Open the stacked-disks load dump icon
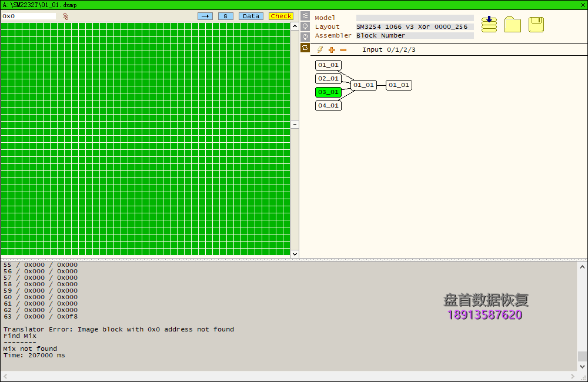This screenshot has width=588, height=382. tap(489, 24)
